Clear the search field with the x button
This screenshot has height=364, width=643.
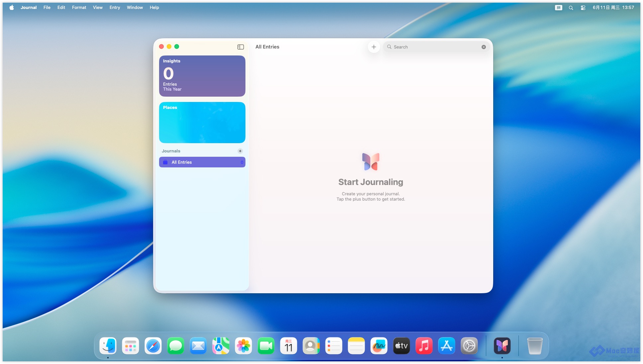pyautogui.click(x=484, y=47)
